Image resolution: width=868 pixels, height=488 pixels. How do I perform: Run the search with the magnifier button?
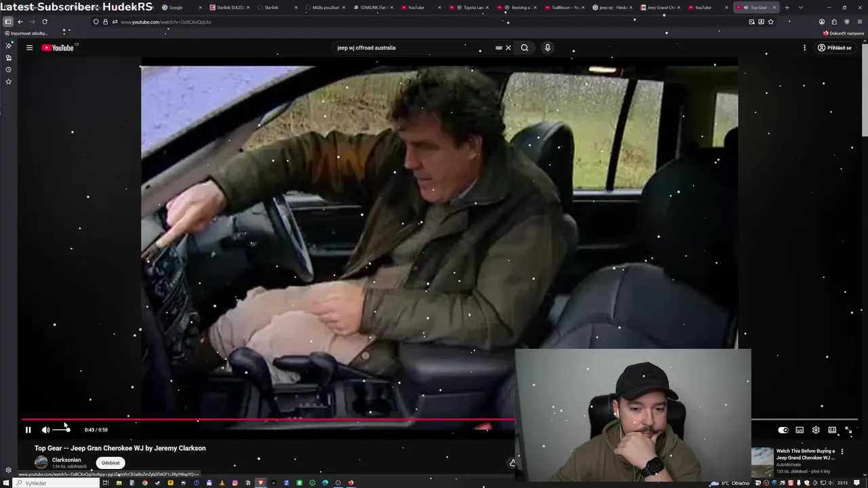524,47
